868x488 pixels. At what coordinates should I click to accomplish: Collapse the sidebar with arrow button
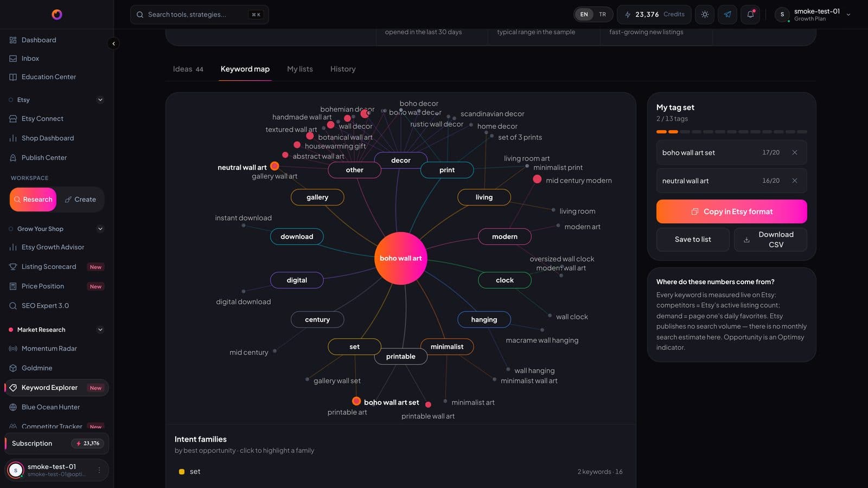[x=113, y=43]
